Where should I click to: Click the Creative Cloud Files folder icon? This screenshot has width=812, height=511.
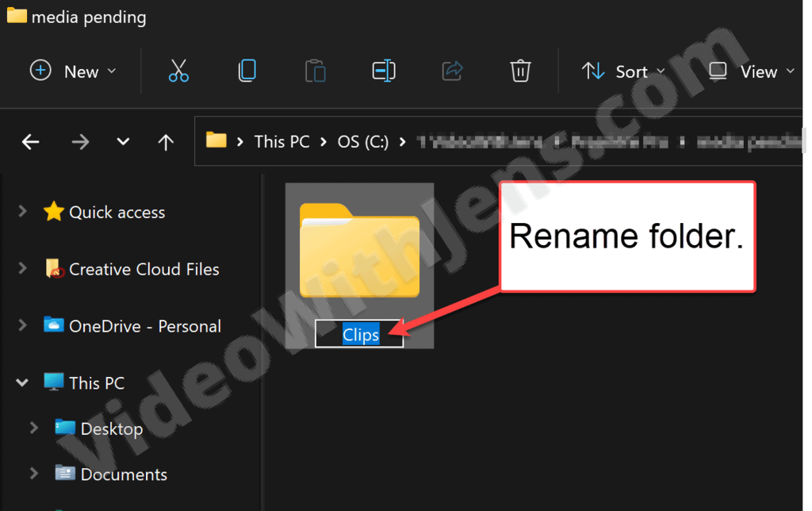[x=55, y=268]
